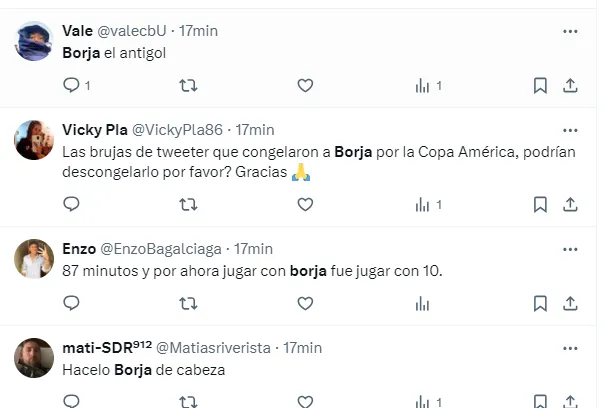Reply to Vicky Pla's tweet
608x408 pixels.
coord(71,204)
